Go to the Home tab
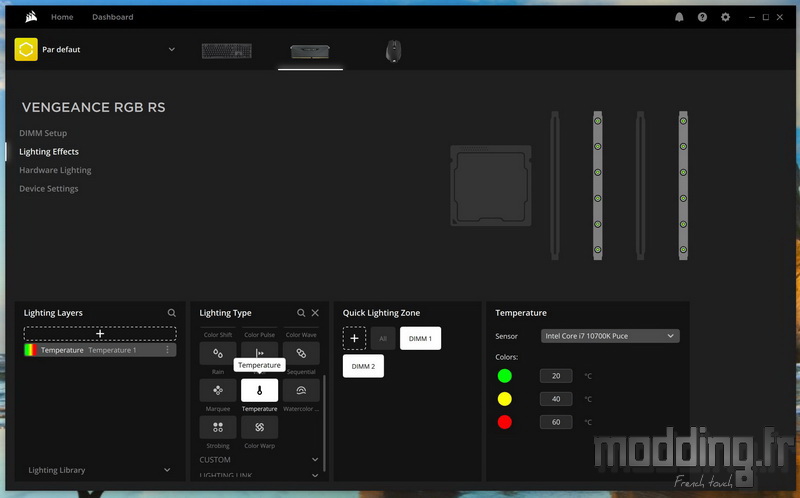This screenshot has width=800, height=498. click(62, 17)
